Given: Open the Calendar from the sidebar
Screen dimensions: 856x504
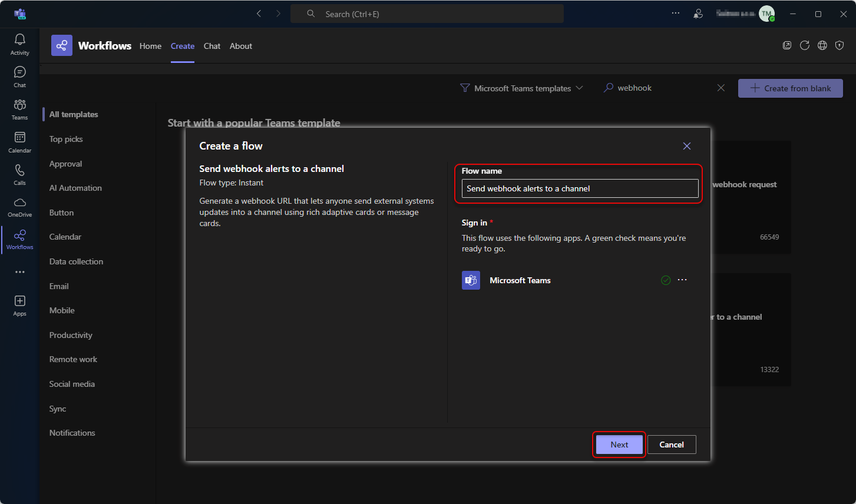Looking at the screenshot, I should [19, 141].
